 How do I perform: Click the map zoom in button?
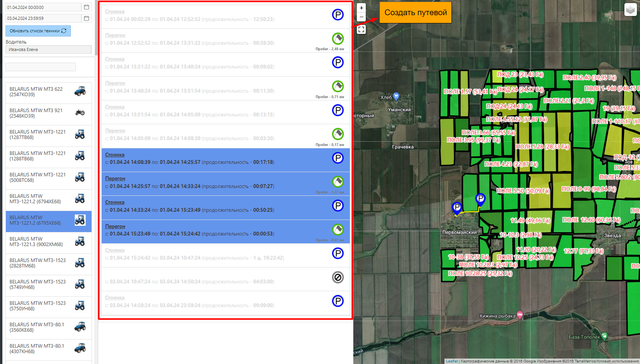361,8
